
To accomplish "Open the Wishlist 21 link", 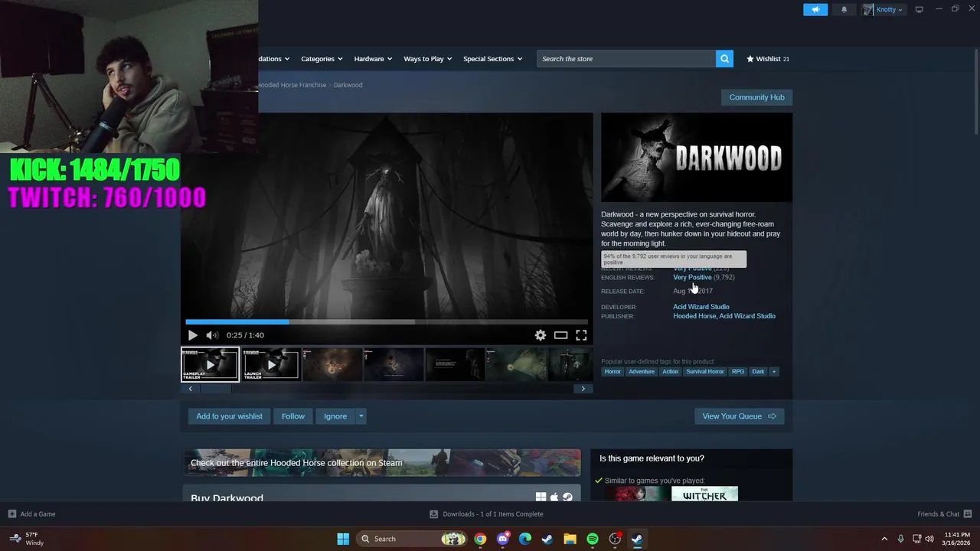I will pyautogui.click(x=767, y=58).
